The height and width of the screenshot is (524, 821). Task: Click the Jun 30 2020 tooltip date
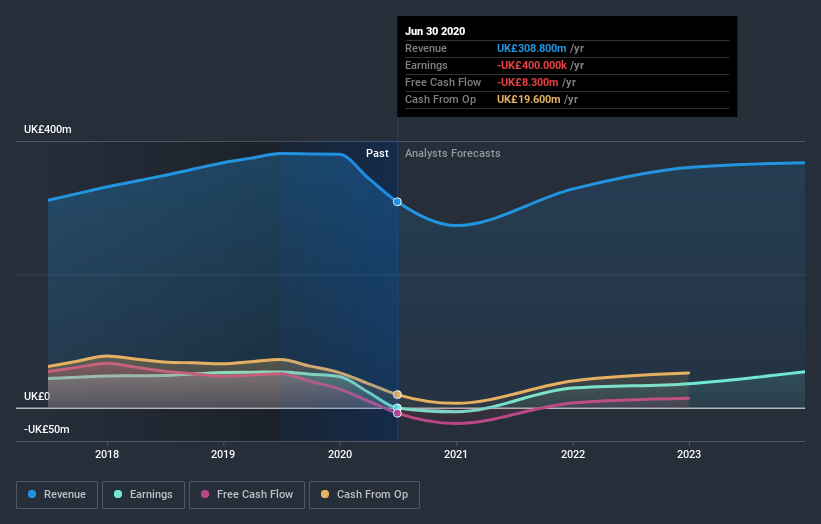[x=435, y=31]
